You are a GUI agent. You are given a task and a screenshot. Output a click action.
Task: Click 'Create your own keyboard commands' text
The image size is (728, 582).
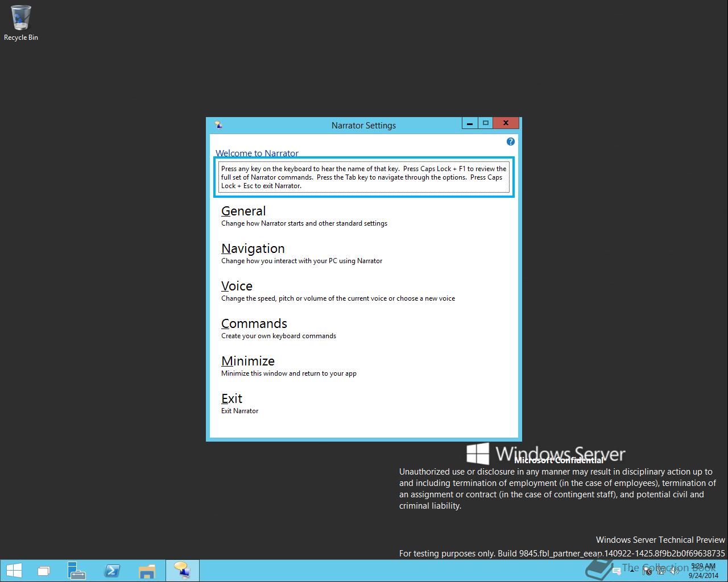(x=279, y=336)
